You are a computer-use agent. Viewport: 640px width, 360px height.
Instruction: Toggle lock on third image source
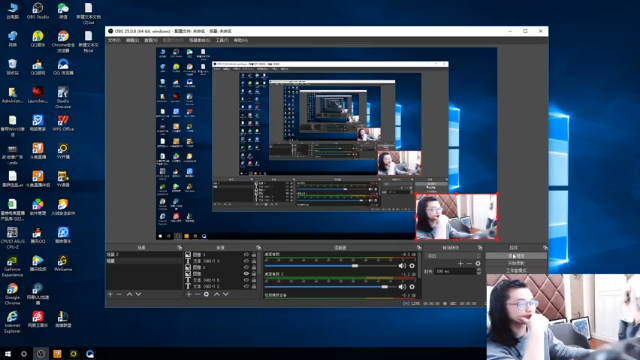(x=254, y=274)
